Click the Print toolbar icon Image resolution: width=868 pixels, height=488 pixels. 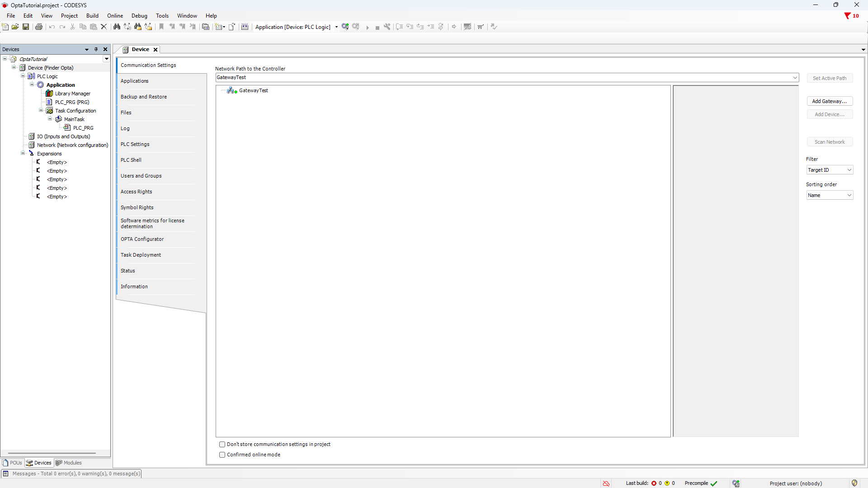39,27
